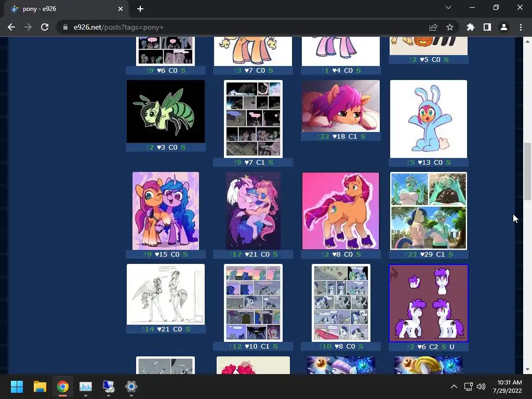This screenshot has height=399, width=532.
Task: Toggle the browser side panel
Action: pyautogui.click(x=487, y=27)
